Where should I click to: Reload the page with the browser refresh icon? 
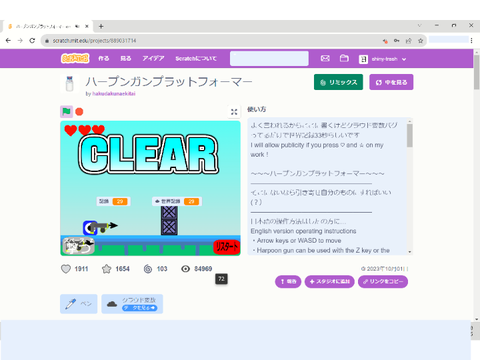(32, 41)
